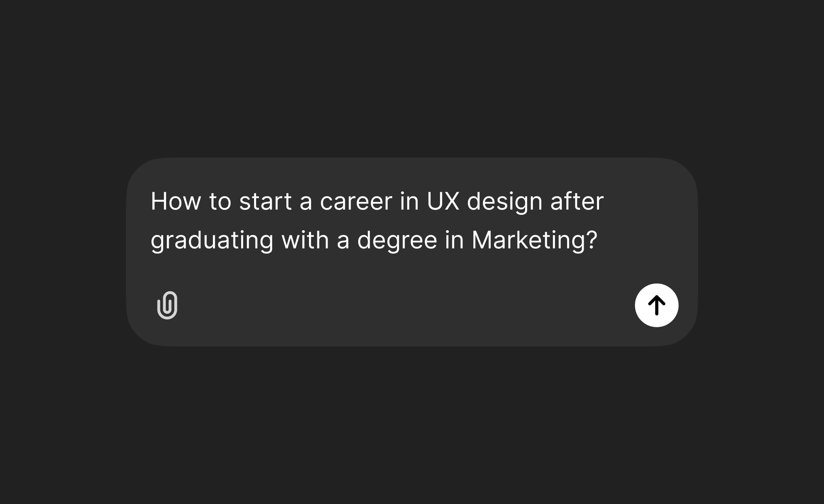
Task: Click on "UX" in the prompt text
Action: click(x=443, y=201)
